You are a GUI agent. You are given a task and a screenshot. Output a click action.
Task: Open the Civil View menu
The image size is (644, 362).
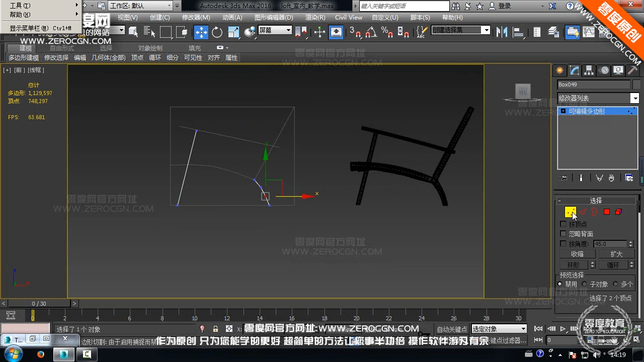coord(349,18)
